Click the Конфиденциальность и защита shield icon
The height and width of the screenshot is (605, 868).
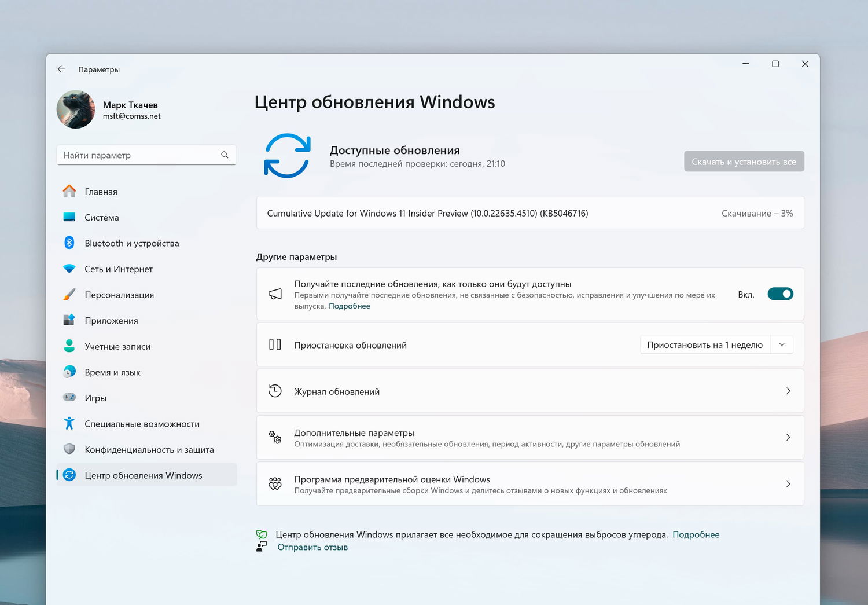(69, 449)
